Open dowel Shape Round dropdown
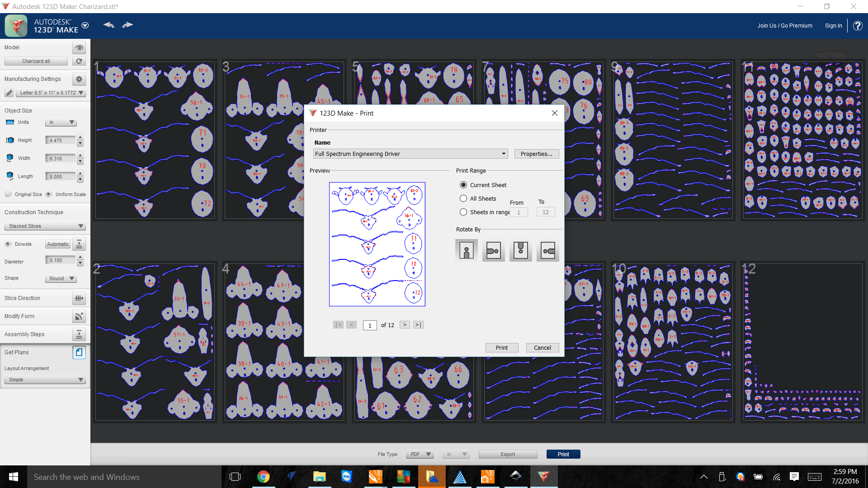 61,278
